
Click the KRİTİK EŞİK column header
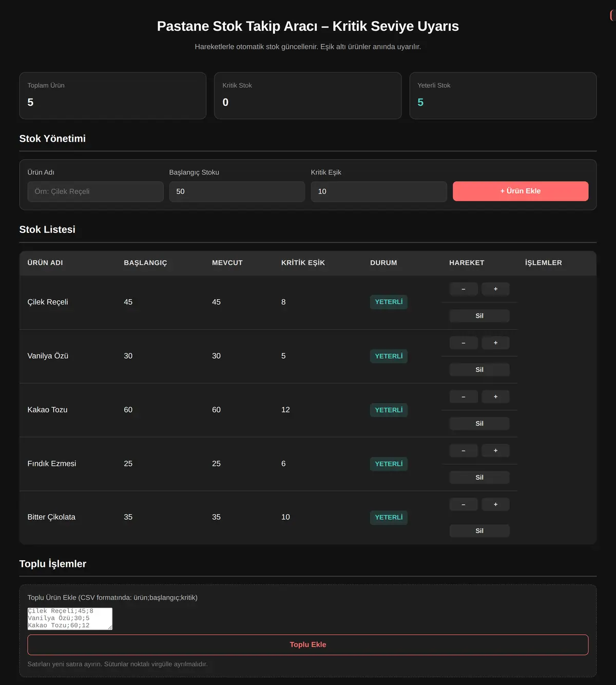click(303, 263)
